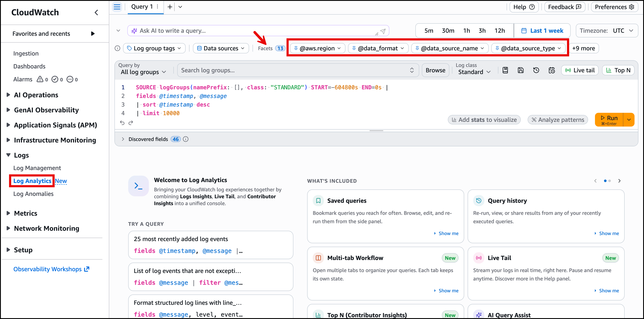Open the @data_source_type facet dropdown
Image resolution: width=644 pixels, height=319 pixels.
tap(528, 48)
